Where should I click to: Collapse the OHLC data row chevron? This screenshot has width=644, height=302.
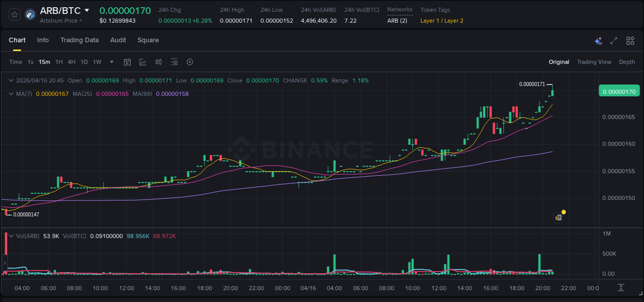(x=12, y=80)
